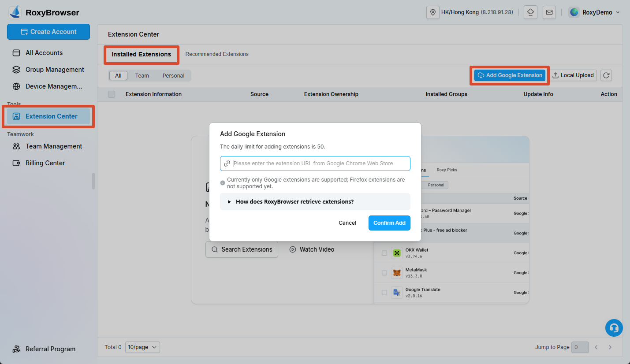Open All Accounts in the sidebar
Screen dimensions: 630x364
point(48,53)
